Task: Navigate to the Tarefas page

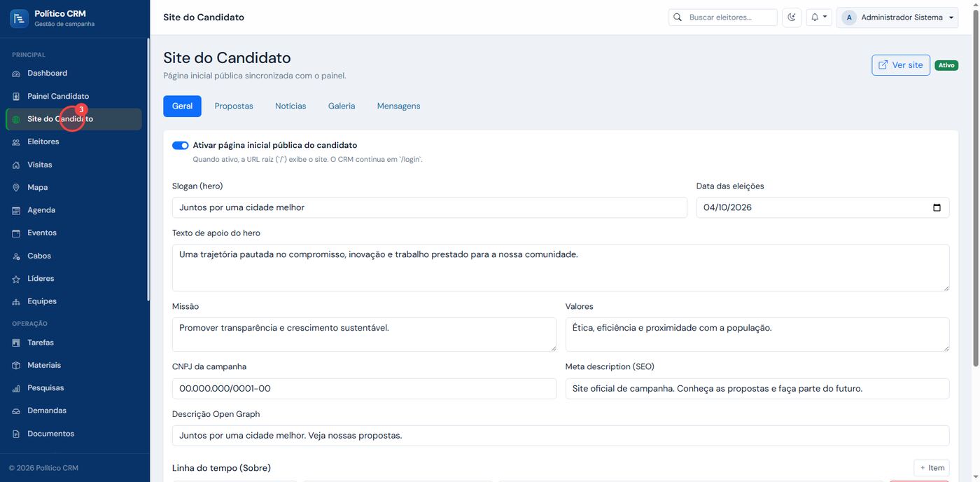Action: point(73,343)
